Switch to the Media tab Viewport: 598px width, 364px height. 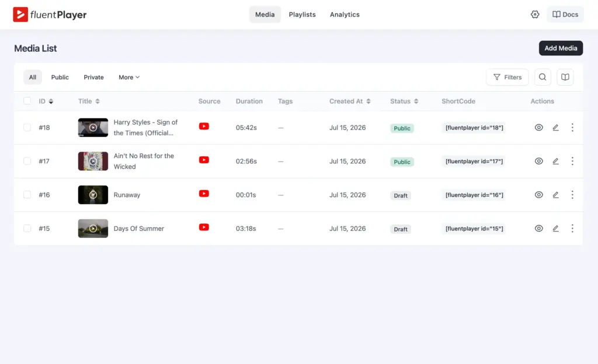coord(265,15)
